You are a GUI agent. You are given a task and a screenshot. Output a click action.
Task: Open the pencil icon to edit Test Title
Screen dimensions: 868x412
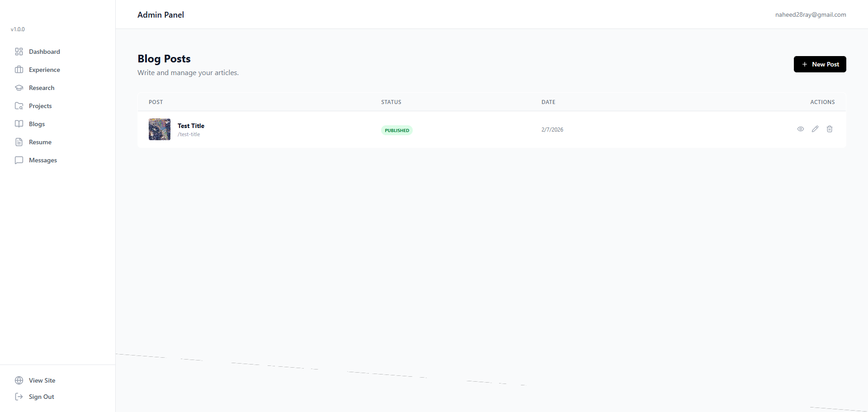pos(815,129)
